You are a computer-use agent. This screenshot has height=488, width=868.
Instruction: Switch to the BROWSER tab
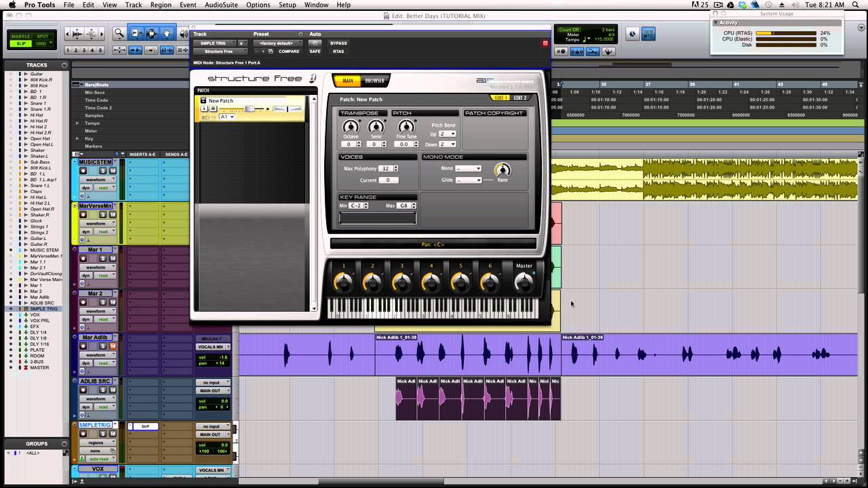(x=374, y=81)
